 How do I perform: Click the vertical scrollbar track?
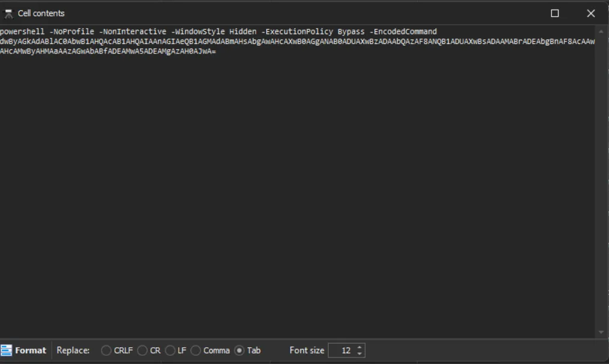click(x=601, y=180)
